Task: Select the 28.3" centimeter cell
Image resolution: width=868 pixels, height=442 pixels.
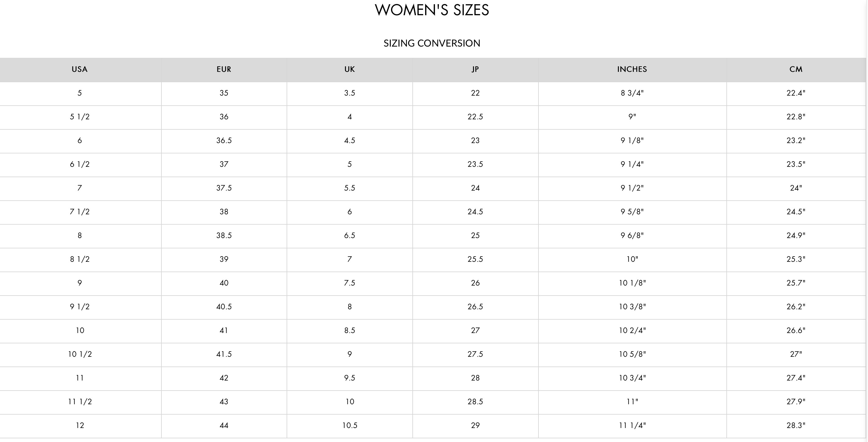Action: 796,426
